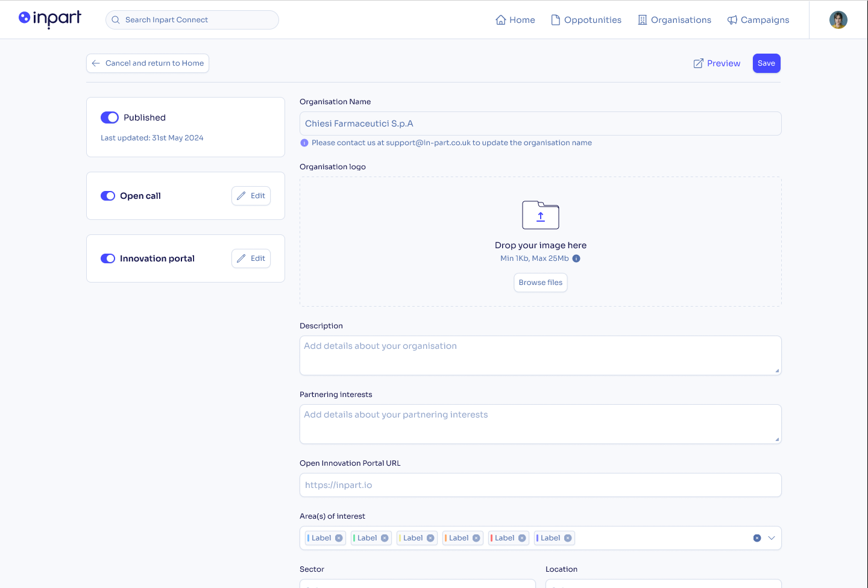Click the Preview link
868x588 pixels.
[x=717, y=63]
